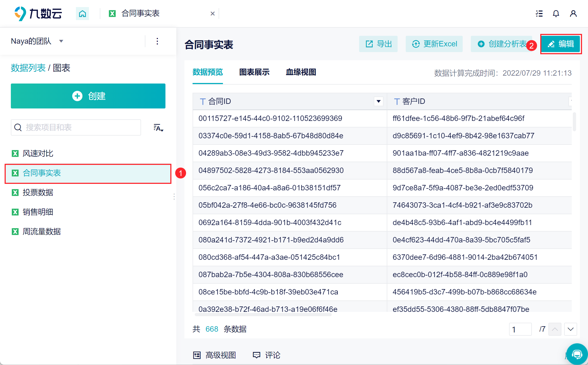Click the home icon in top bar

82,13
